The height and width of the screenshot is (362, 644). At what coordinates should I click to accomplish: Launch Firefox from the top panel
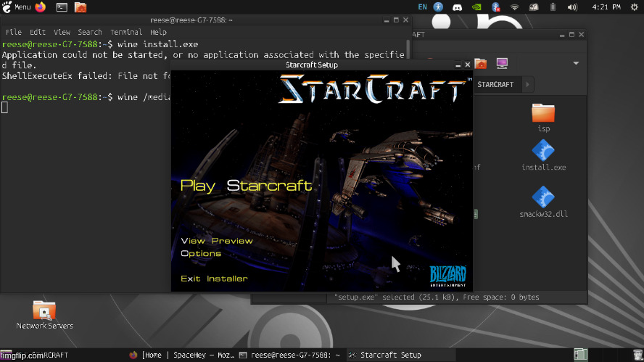pos(41,7)
